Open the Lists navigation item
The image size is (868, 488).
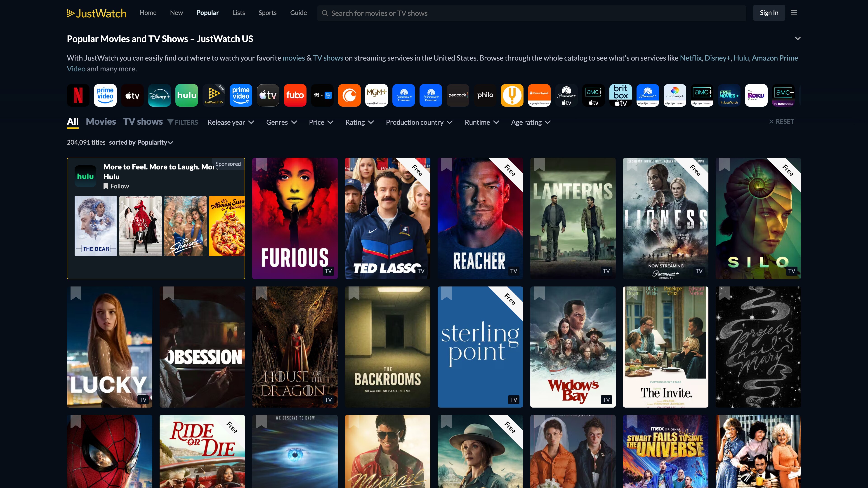click(238, 13)
